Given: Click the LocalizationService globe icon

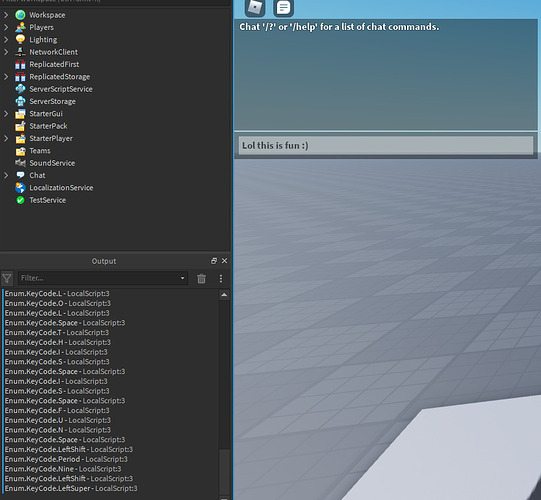Looking at the screenshot, I should (20, 187).
